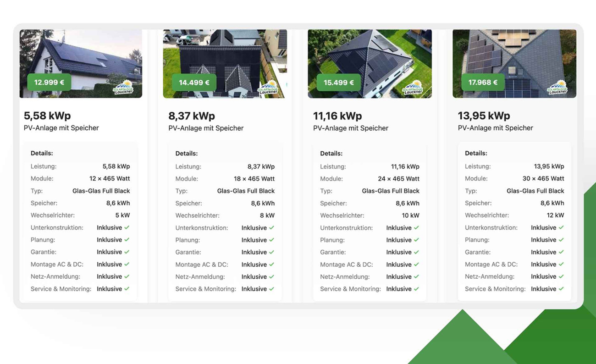Expand the Details panel of the 17.968 € package
This screenshot has height=364, width=596.
click(475, 153)
